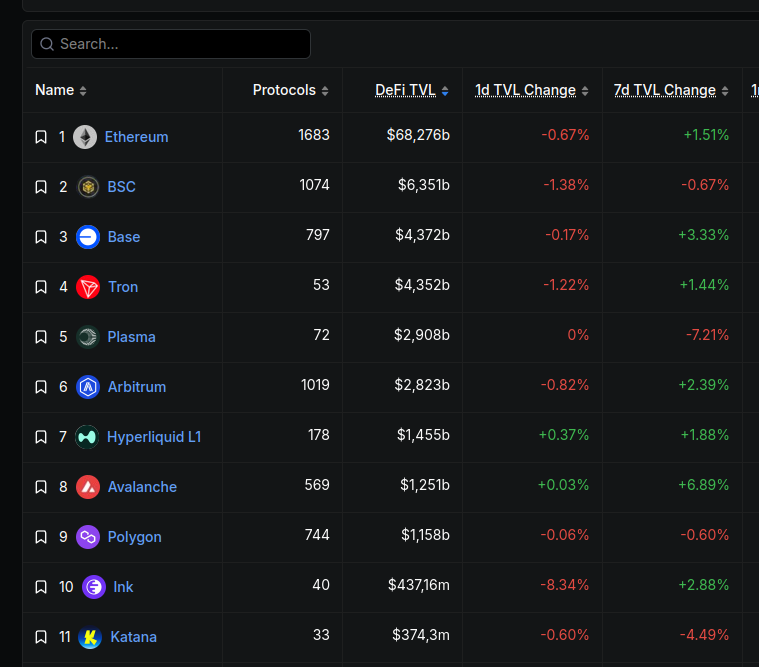The image size is (759, 667).
Task: Bookmark the Avalanche row
Action: [41, 487]
